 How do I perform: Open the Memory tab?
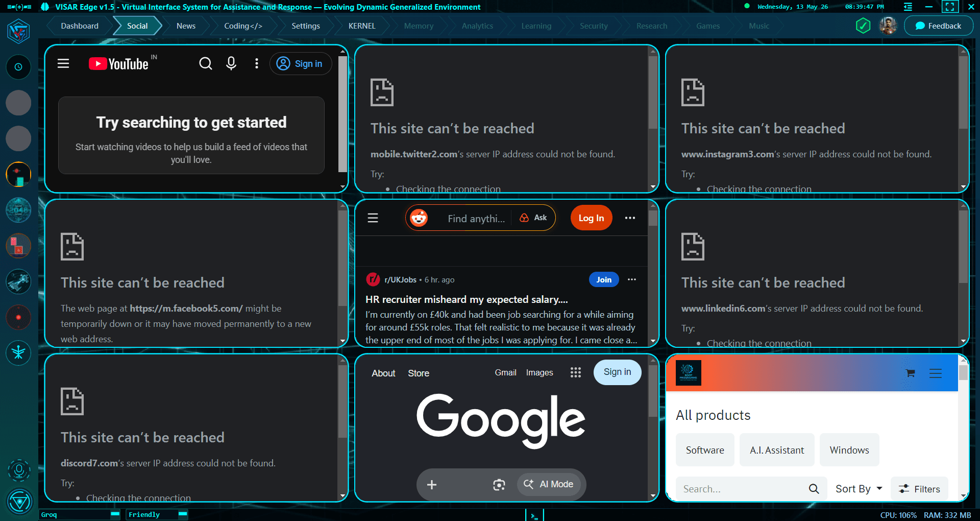[x=419, y=26]
